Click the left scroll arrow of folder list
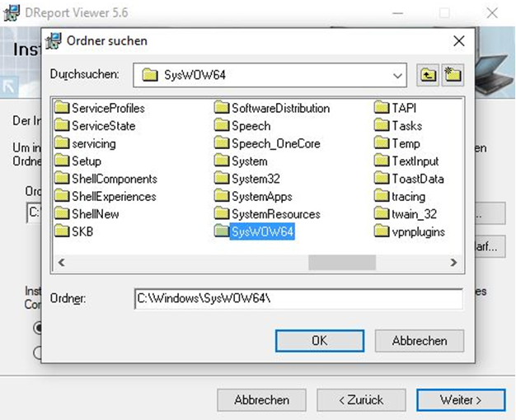 (61, 263)
